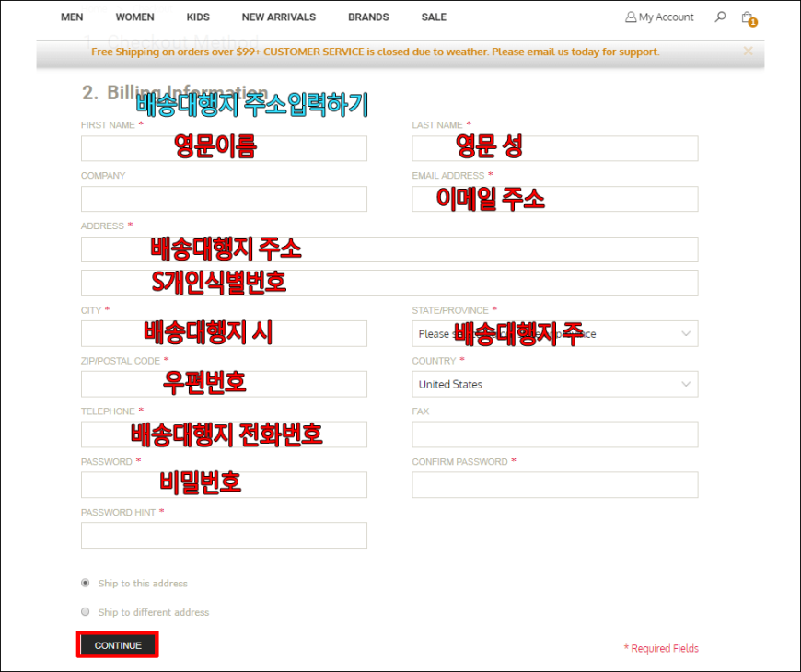Focus the Email Address field

[x=555, y=199]
